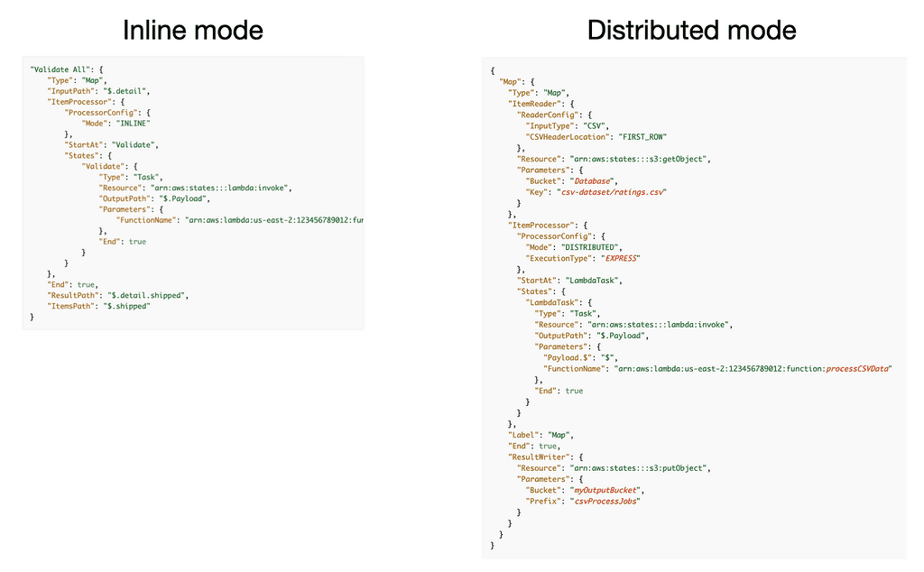Click the red "Database" bucket value

590,181
